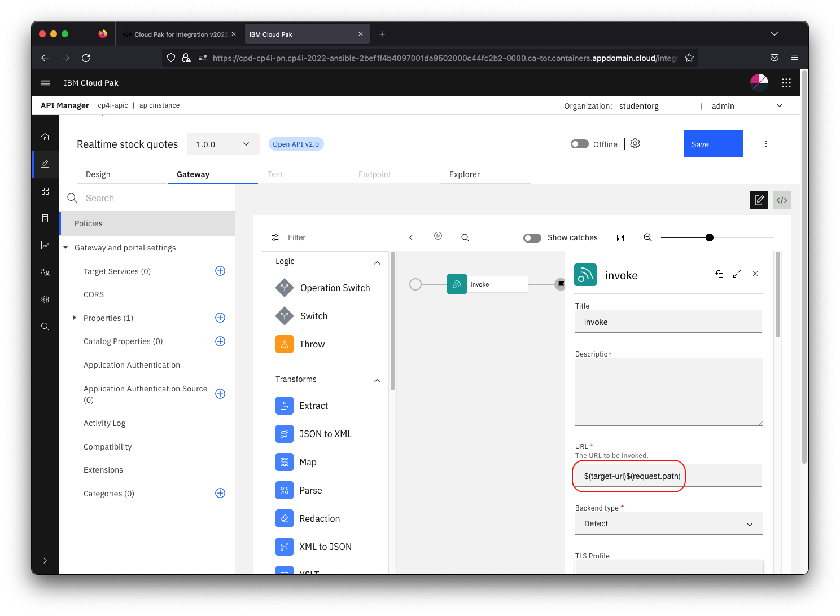Open the IBM Cloud Pak app switcher grid
This screenshot has width=840, height=616.
click(x=786, y=83)
